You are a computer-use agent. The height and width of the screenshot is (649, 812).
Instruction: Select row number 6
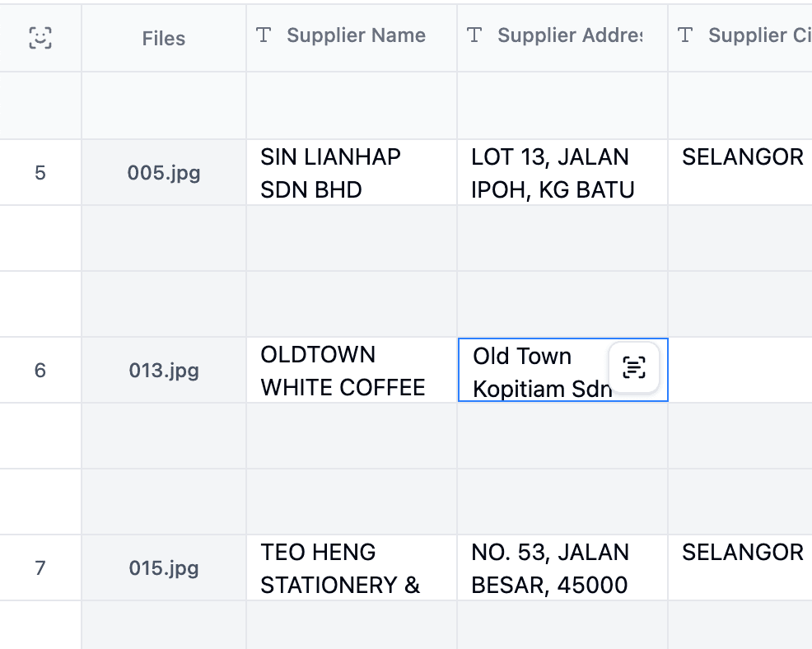point(40,371)
